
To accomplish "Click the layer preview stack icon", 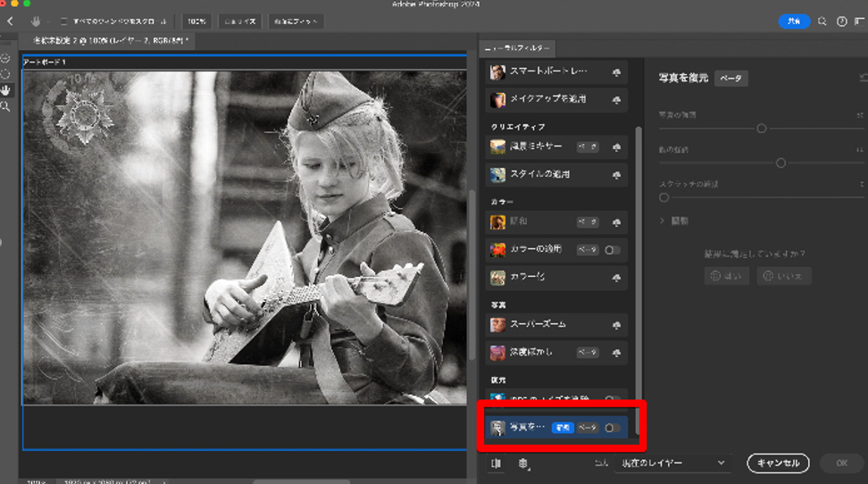I will 523,463.
